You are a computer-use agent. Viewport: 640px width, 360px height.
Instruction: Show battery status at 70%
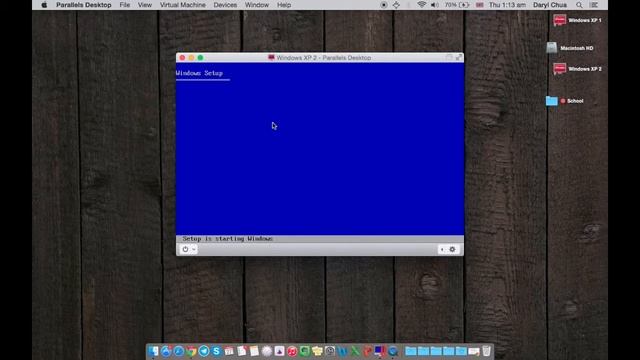pyautogui.click(x=457, y=5)
